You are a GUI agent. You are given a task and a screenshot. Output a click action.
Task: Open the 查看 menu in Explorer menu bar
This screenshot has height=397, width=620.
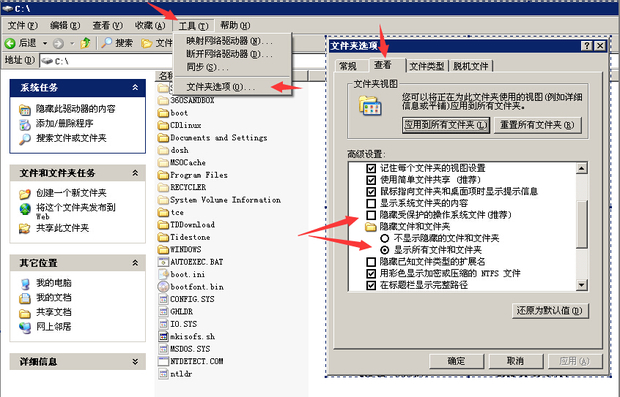click(x=108, y=26)
